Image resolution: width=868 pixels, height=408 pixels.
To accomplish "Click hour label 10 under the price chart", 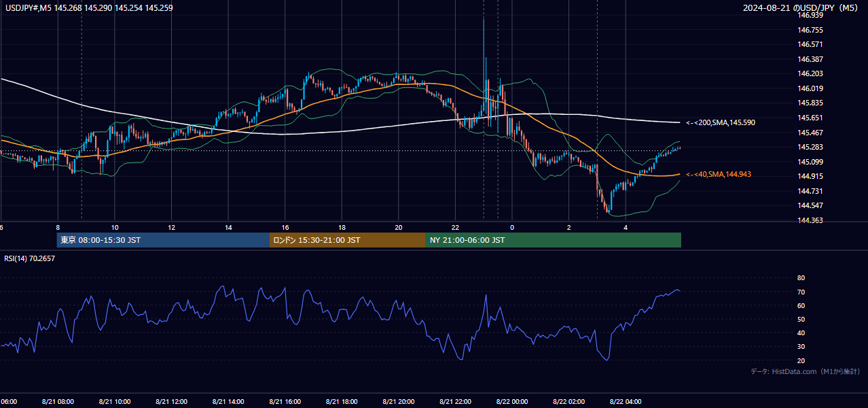I will click(x=115, y=228).
